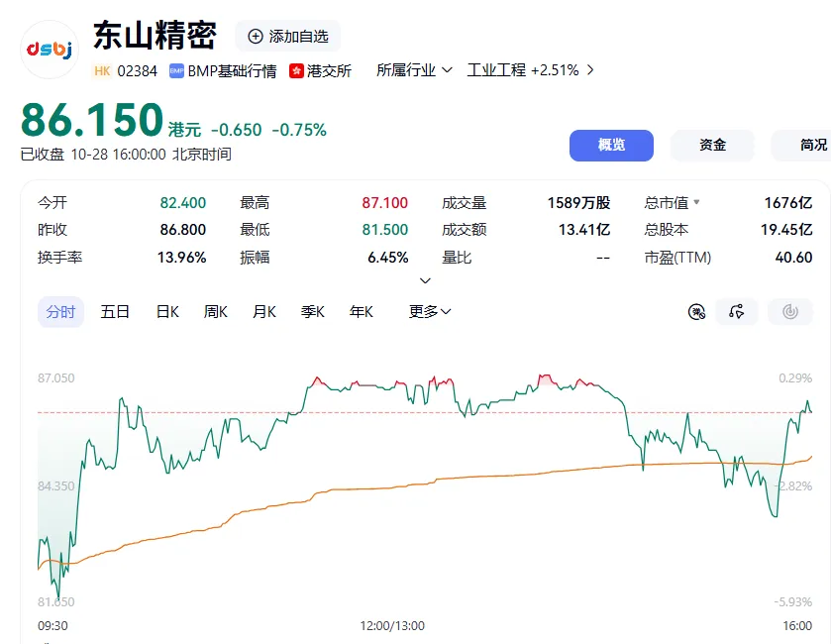Add stock via 添加自选 button

click(x=288, y=36)
